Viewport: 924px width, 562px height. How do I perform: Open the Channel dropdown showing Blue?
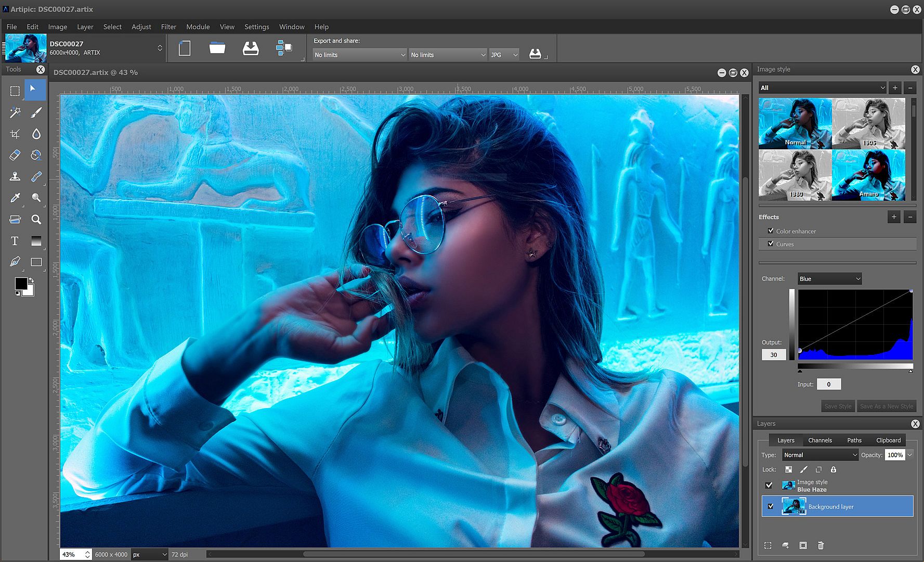click(829, 279)
